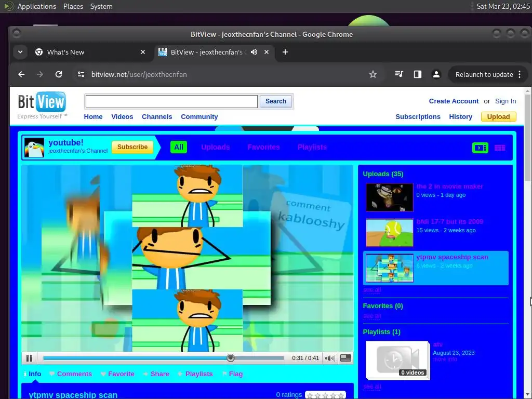The image size is (532, 399).
Task: Select the Favorites channel tab
Action: 263,147
